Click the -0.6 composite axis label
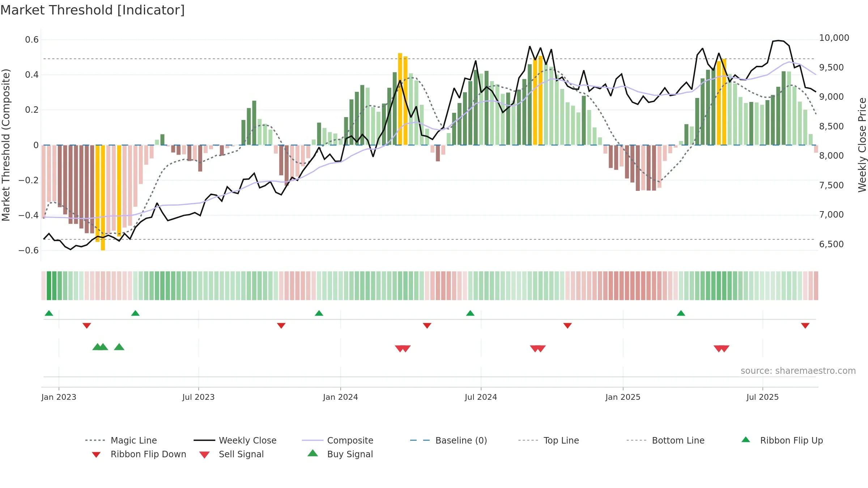The height and width of the screenshot is (488, 868). [29, 251]
